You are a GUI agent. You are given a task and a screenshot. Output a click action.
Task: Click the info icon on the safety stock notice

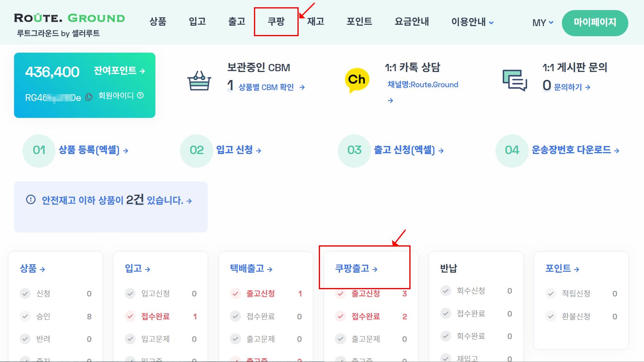[x=30, y=200]
